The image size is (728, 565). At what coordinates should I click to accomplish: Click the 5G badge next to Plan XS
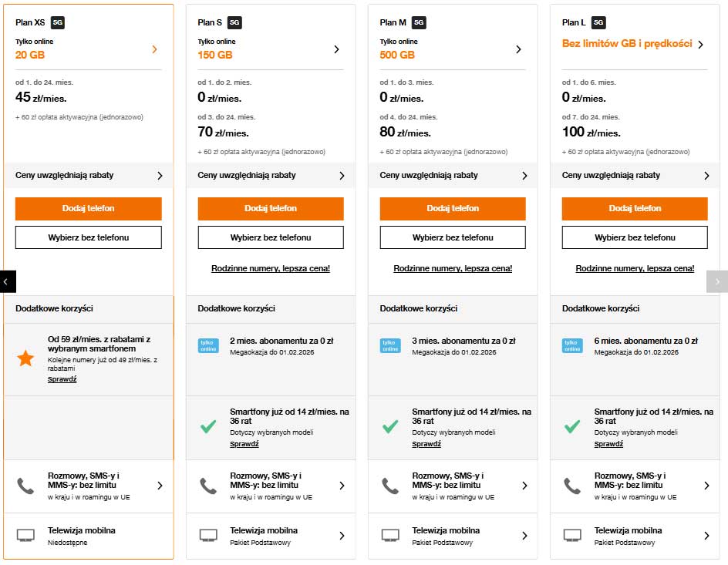click(56, 22)
